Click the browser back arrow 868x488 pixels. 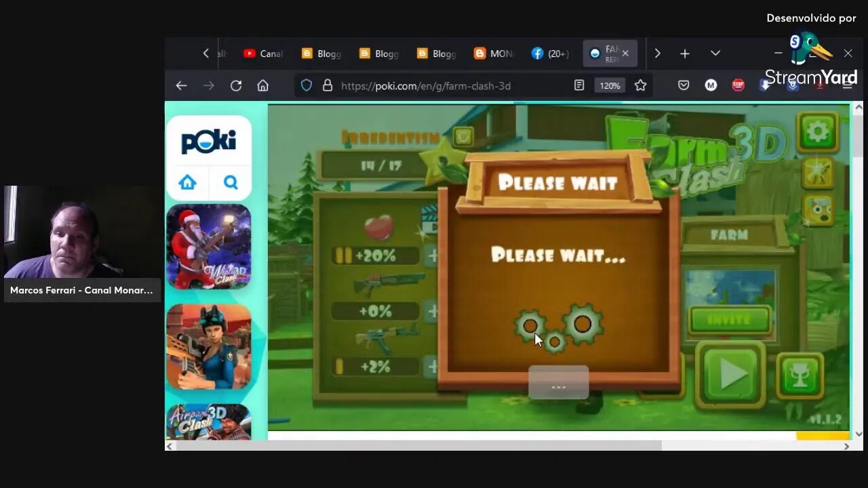[181, 85]
